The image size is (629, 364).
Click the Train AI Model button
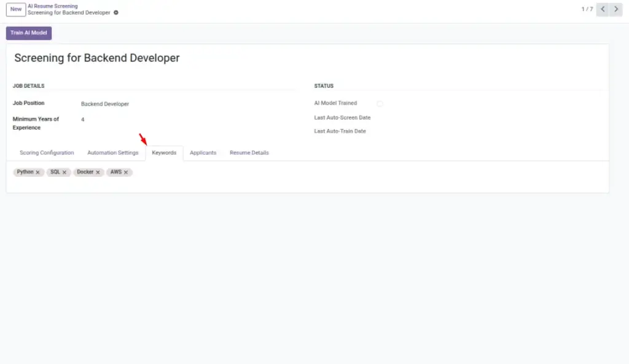pos(29,33)
